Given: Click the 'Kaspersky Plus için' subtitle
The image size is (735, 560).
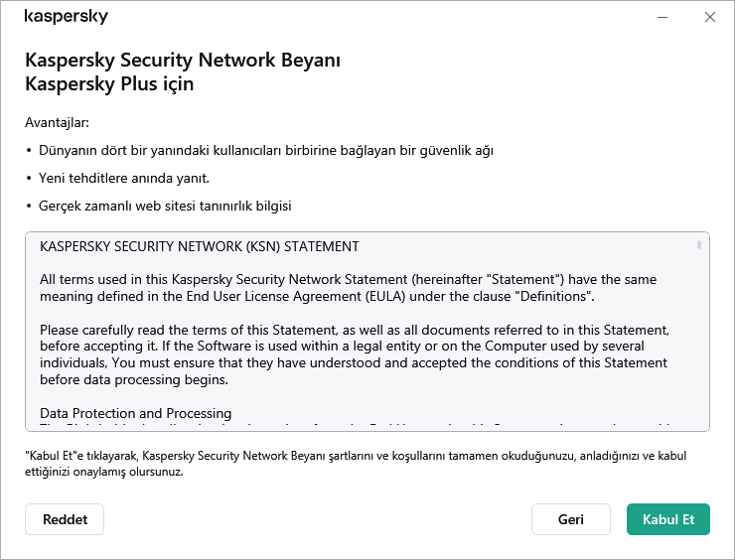Looking at the screenshot, I should (x=109, y=83).
